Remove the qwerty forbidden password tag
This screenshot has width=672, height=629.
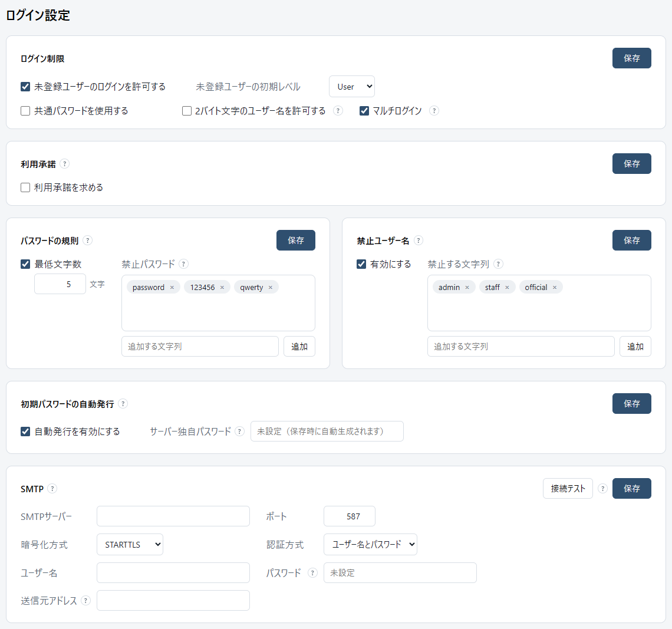pyautogui.click(x=271, y=288)
